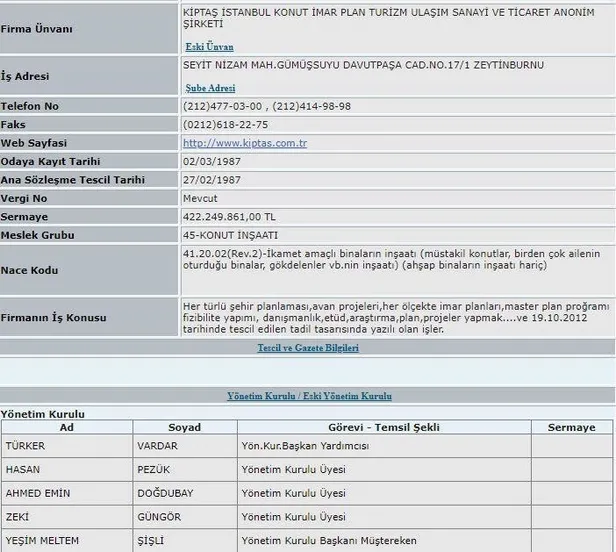The width and height of the screenshot is (616, 552).
Task: Select the contract date 27/02/1987
Action: (214, 180)
